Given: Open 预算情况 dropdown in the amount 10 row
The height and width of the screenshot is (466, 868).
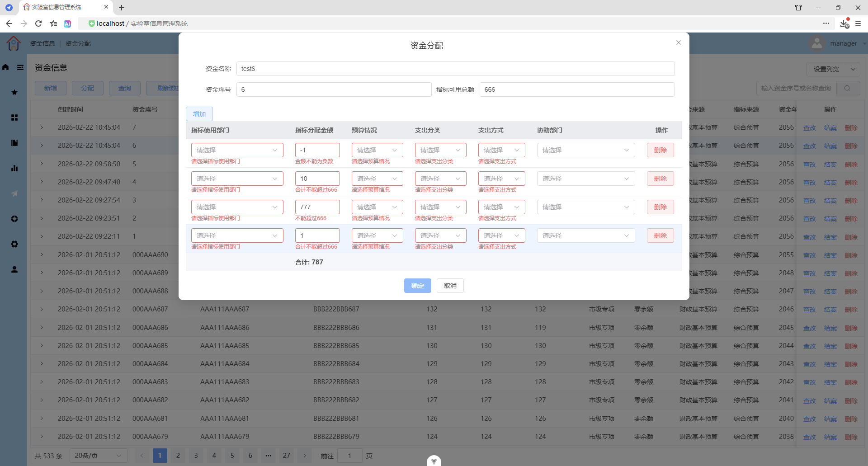Looking at the screenshot, I should coord(377,179).
